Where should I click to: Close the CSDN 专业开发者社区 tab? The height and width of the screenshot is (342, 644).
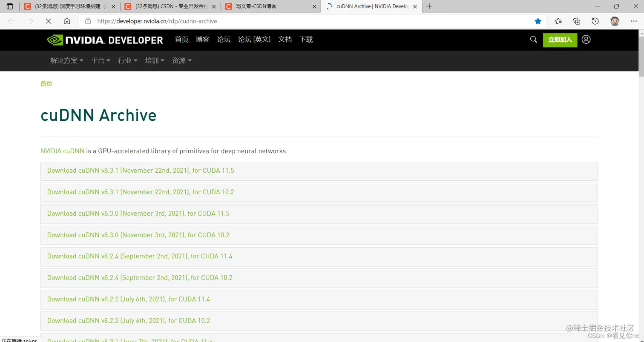point(214,6)
